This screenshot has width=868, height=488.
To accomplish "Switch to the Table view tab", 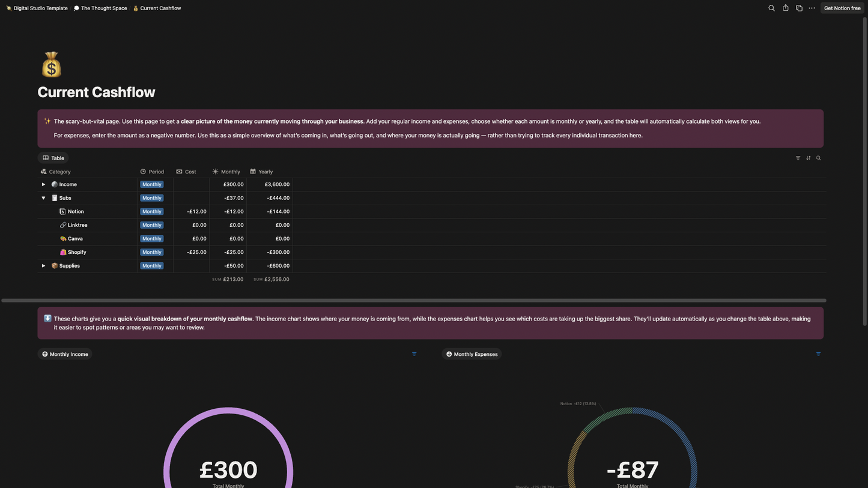I will (x=53, y=158).
